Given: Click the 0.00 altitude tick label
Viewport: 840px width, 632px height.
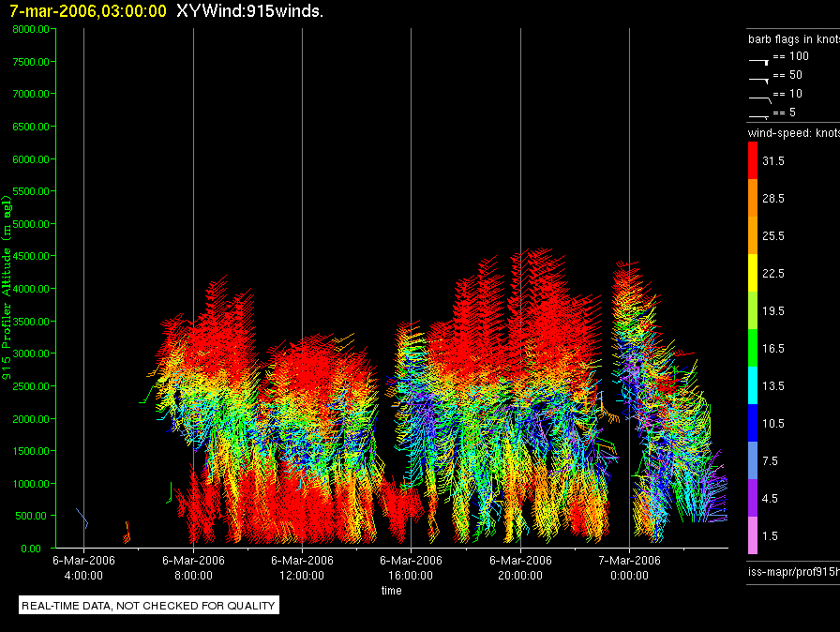Looking at the screenshot, I should (31, 549).
